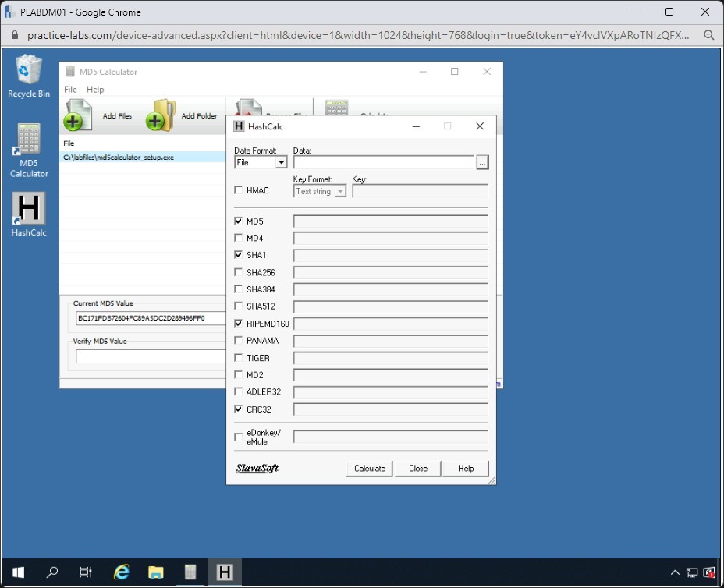Toggle the HMAC checkbox
The height and width of the screenshot is (588, 724).
[239, 190]
